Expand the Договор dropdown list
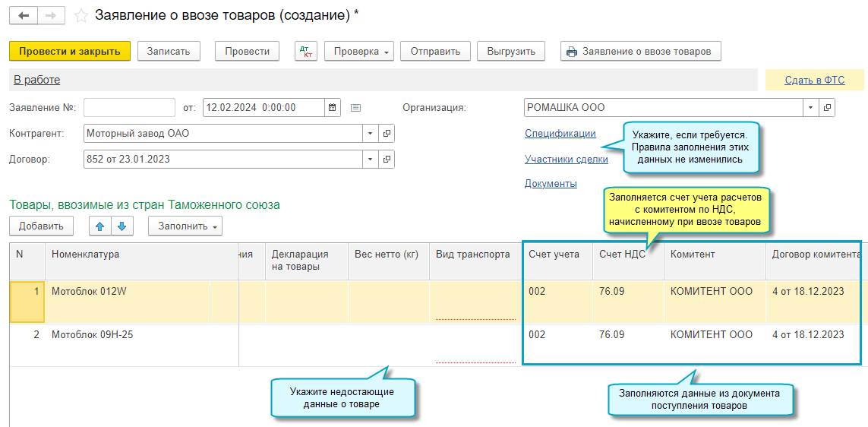 point(371,160)
